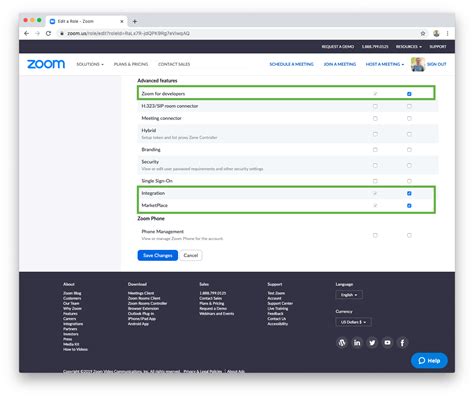Tick the left checkbox in the Branding row
This screenshot has width=474, height=398.
coord(375,150)
